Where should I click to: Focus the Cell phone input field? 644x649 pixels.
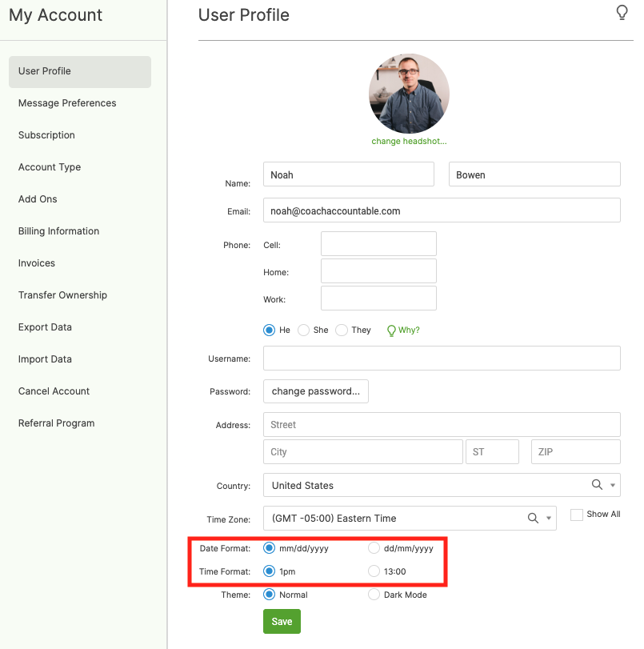(x=378, y=244)
